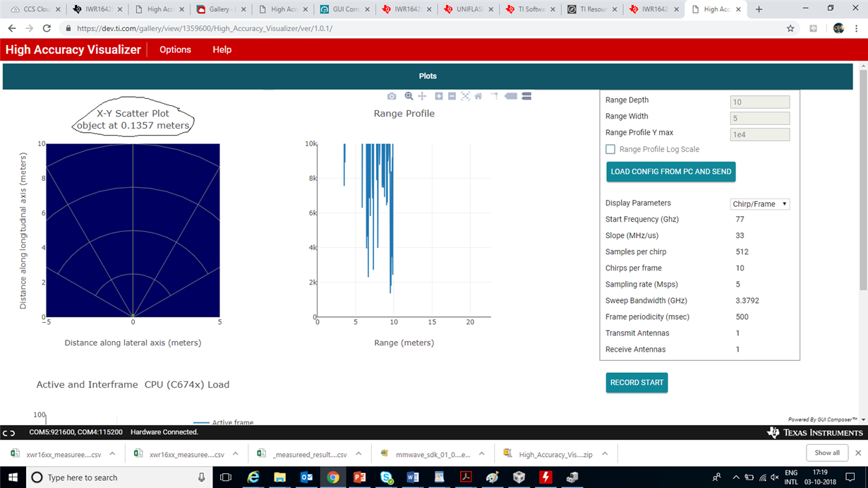868x488 pixels.
Task: Toggle spike lines plot icon
Action: [495, 96]
